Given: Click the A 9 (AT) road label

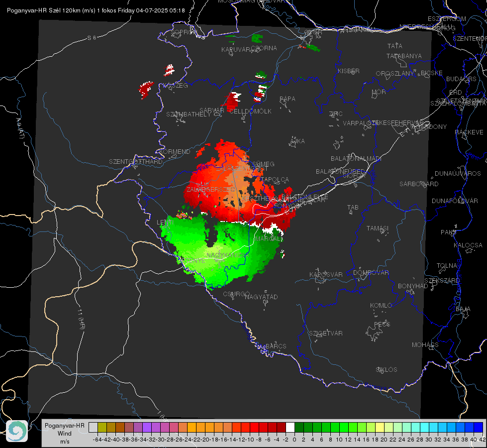Looking at the screenshot, I should click(20, 128).
